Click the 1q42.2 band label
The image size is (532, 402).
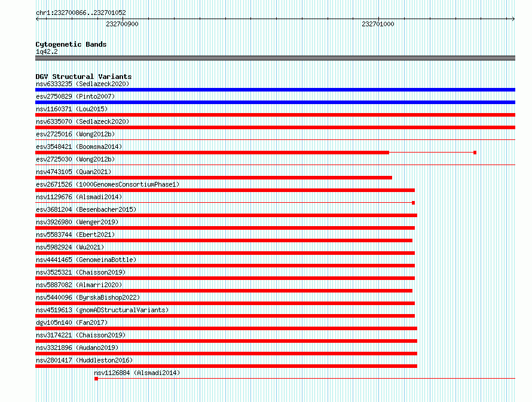point(47,51)
